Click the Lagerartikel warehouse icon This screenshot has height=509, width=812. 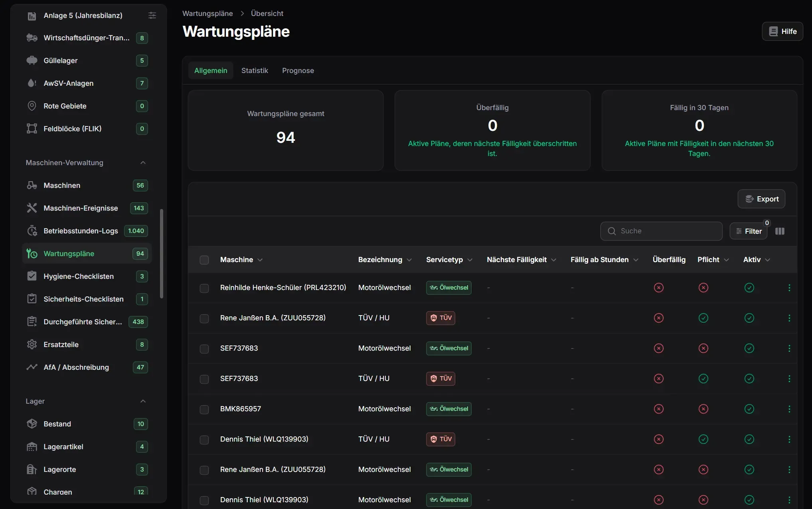32,447
